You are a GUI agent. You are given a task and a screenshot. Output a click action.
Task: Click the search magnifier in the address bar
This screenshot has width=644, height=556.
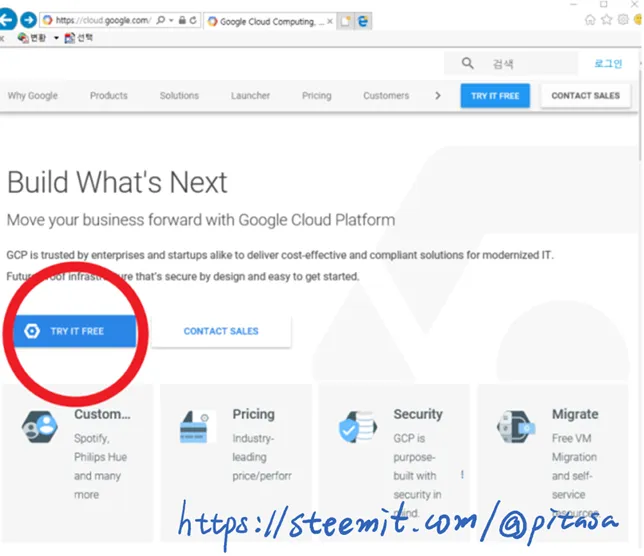click(x=161, y=20)
